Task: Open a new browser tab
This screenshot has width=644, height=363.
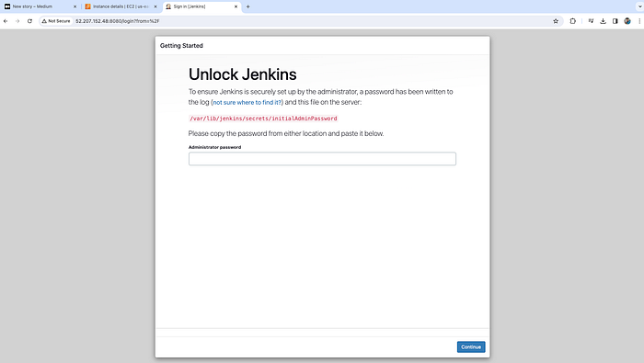Action: tap(247, 6)
